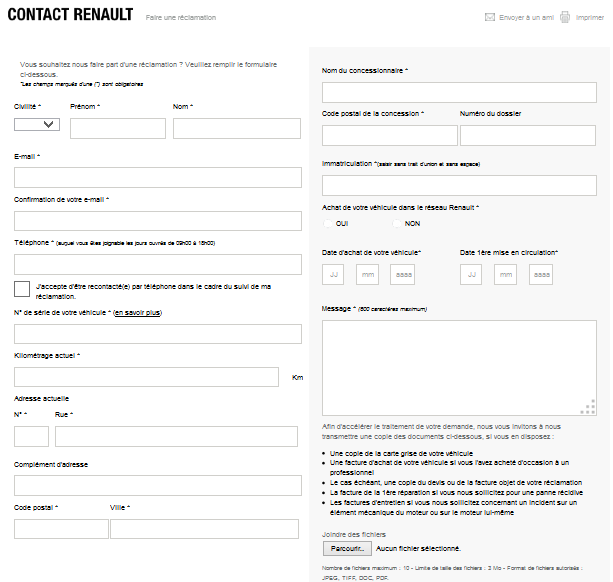Click the aaaa box of first circulation date

541,274
